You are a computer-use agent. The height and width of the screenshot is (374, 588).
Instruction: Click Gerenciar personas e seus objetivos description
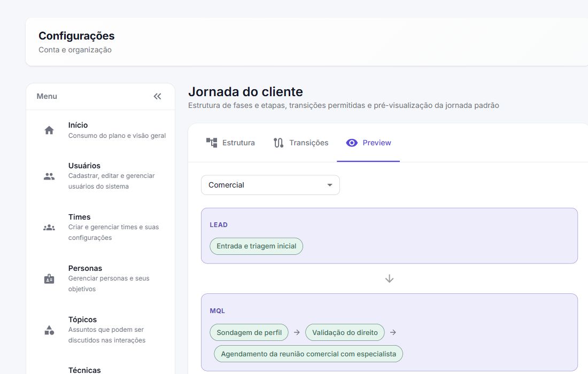109,284
